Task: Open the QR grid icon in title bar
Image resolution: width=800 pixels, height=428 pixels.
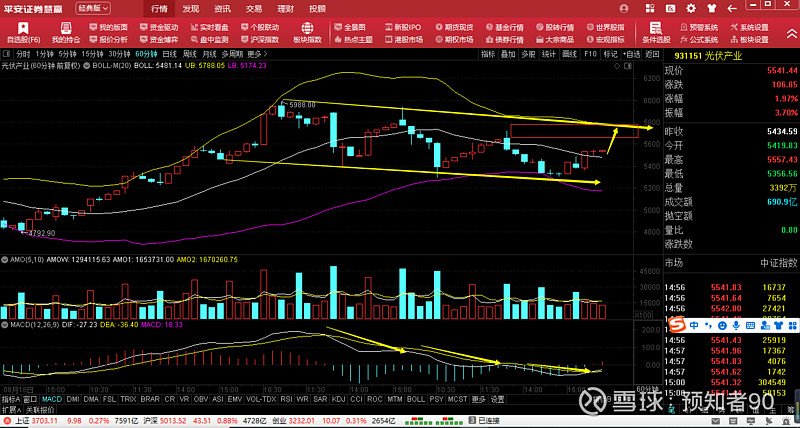Action: pyautogui.click(x=649, y=9)
